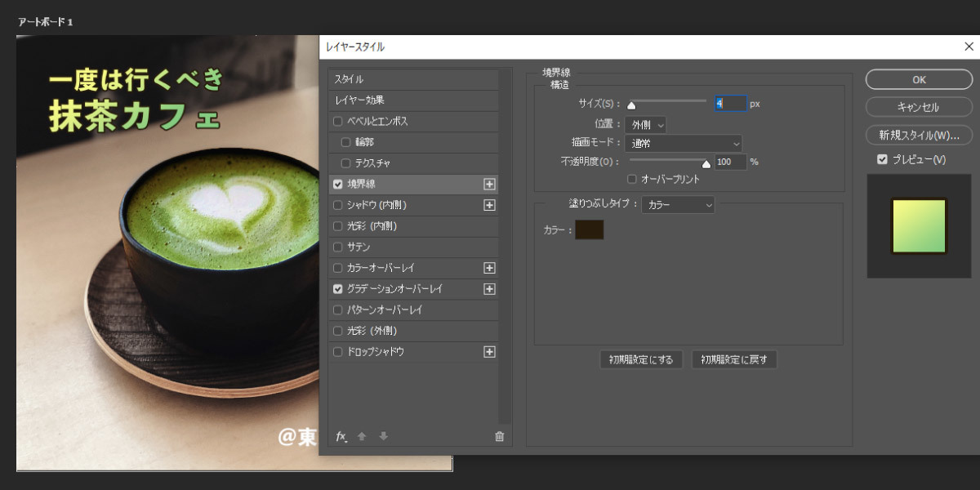Open the 描画モード dropdown showing 通常

(x=684, y=144)
